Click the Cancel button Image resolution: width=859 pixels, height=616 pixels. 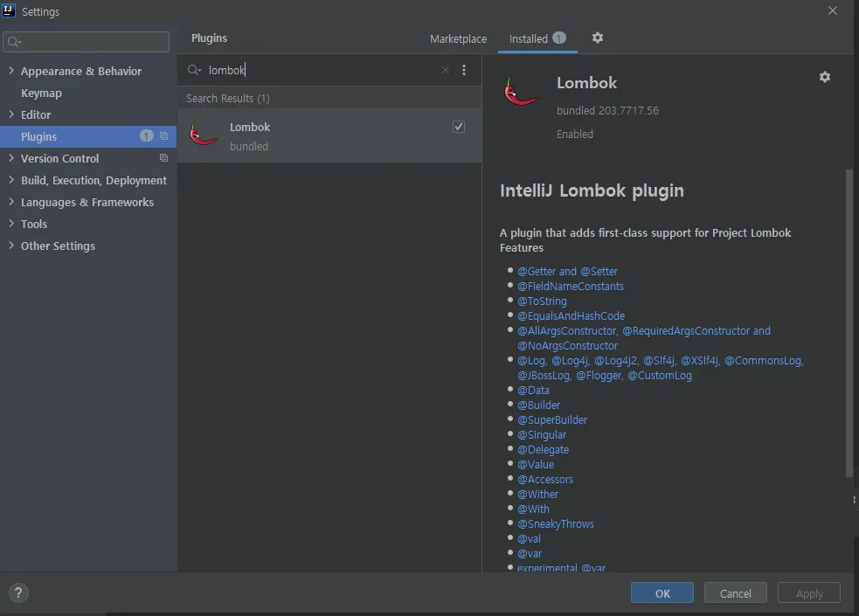click(735, 593)
